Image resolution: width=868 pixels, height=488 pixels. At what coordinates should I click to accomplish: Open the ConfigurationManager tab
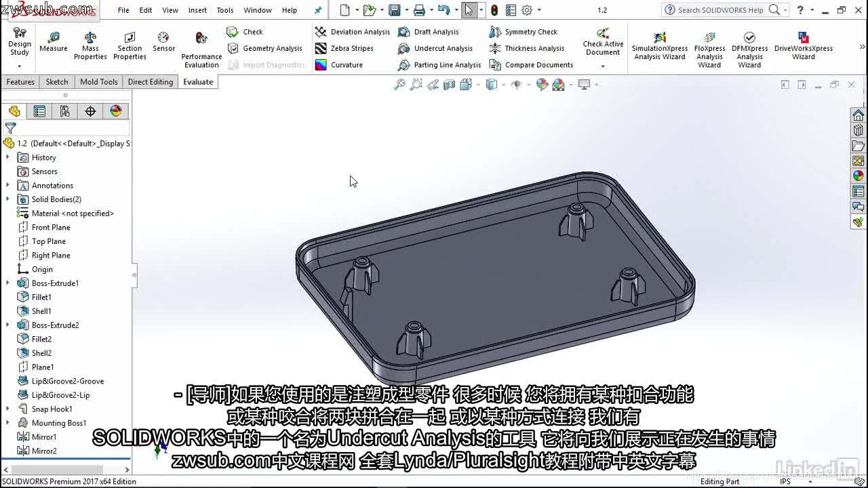pos(65,111)
